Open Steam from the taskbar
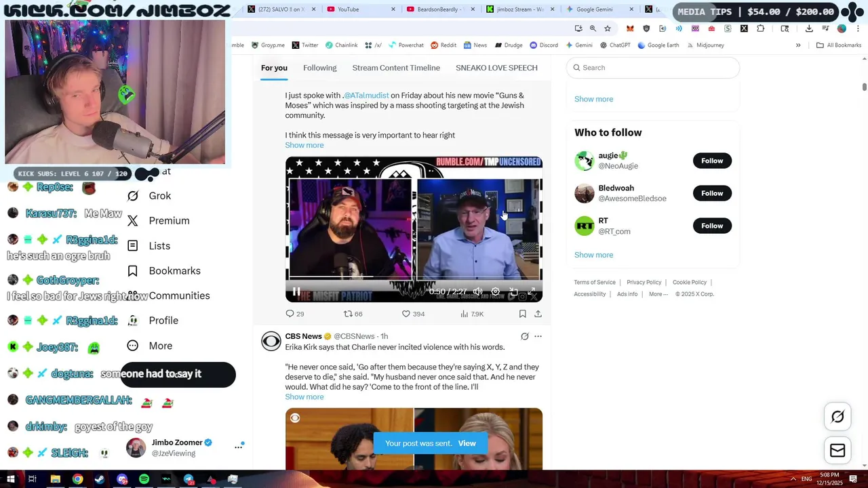The width and height of the screenshot is (868, 488). tap(100, 479)
